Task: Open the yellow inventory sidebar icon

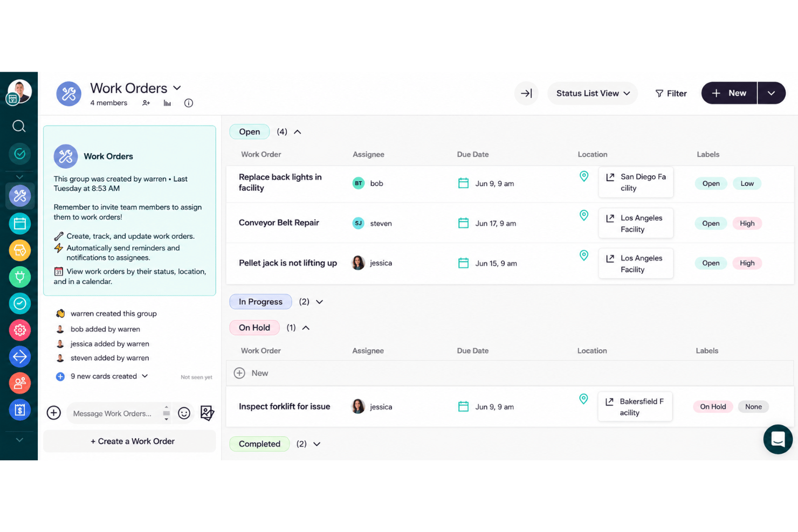Action: pyautogui.click(x=20, y=250)
